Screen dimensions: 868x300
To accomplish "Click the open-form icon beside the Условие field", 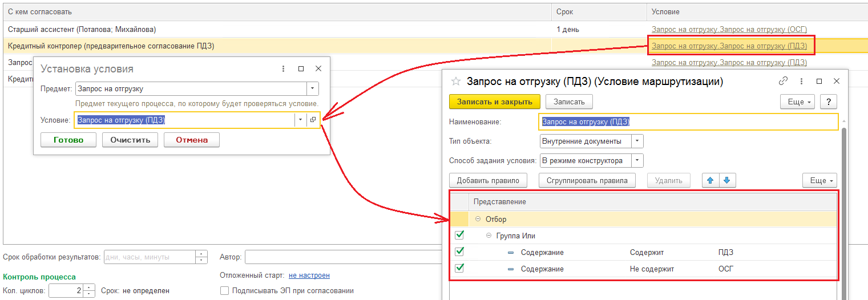I will point(313,120).
